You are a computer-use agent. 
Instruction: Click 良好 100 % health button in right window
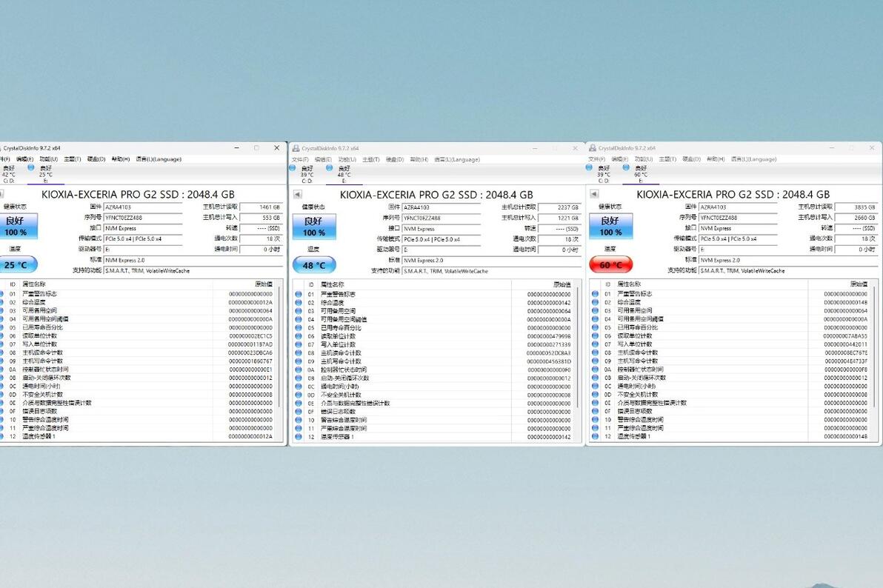coord(611,226)
